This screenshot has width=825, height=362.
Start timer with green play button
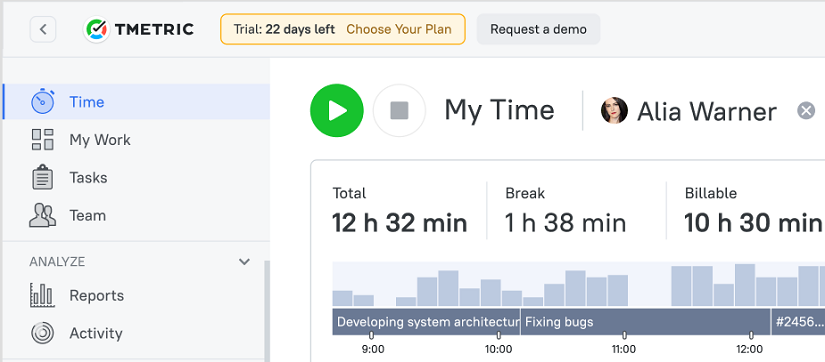(337, 110)
